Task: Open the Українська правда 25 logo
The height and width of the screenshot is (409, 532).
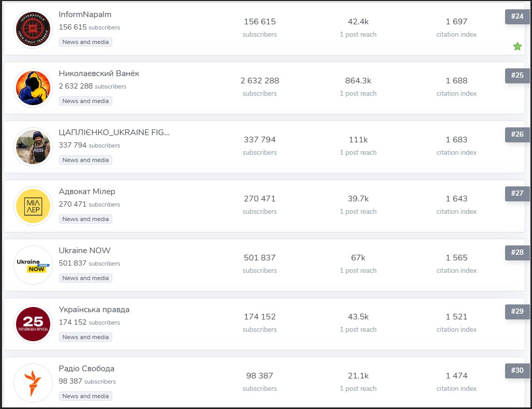Action: pyautogui.click(x=33, y=324)
